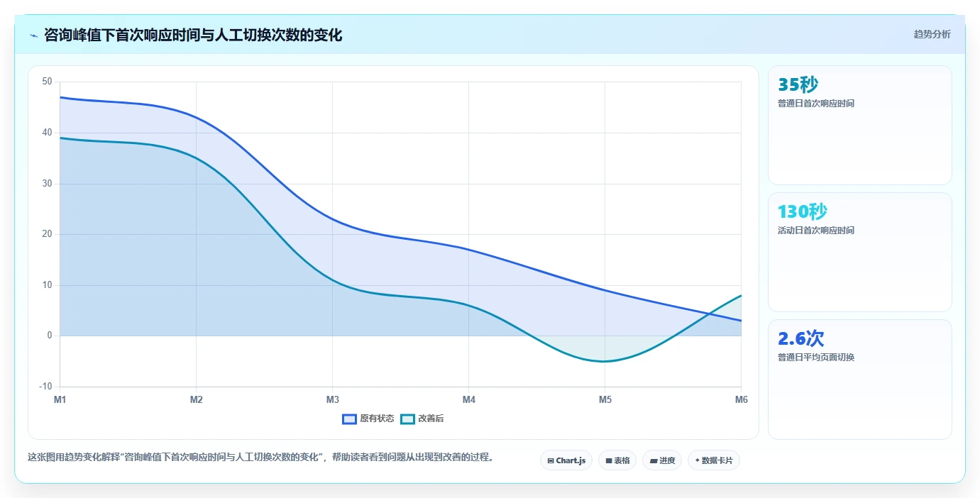980x498 pixels.
Task: Click the 30 y-axis label
Action: 47,184
